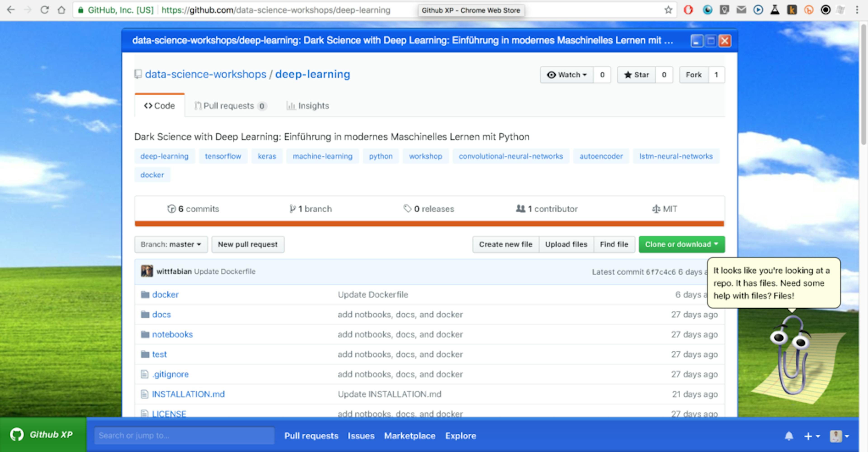Image resolution: width=868 pixels, height=452 pixels.
Task: Switch to the Insights tab
Action: [x=307, y=106]
